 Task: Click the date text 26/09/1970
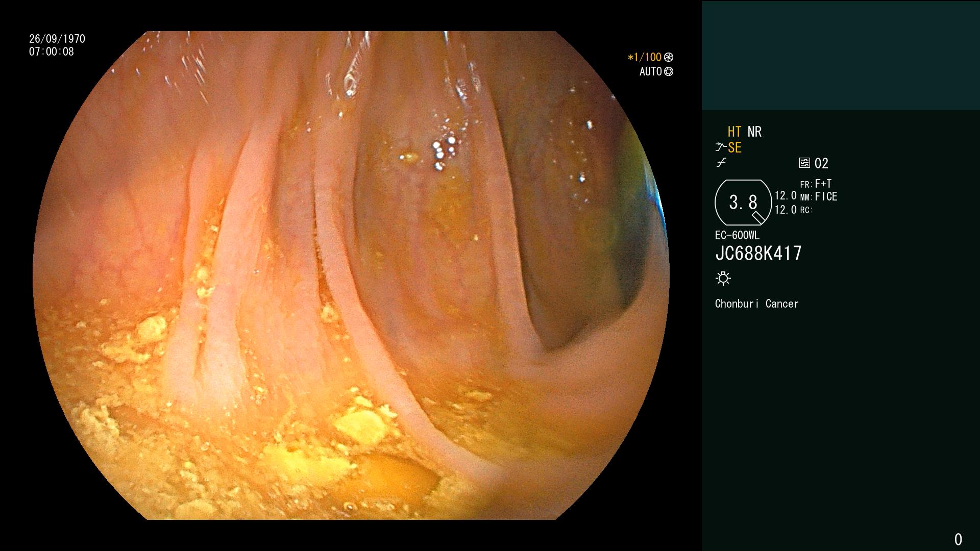(x=57, y=39)
